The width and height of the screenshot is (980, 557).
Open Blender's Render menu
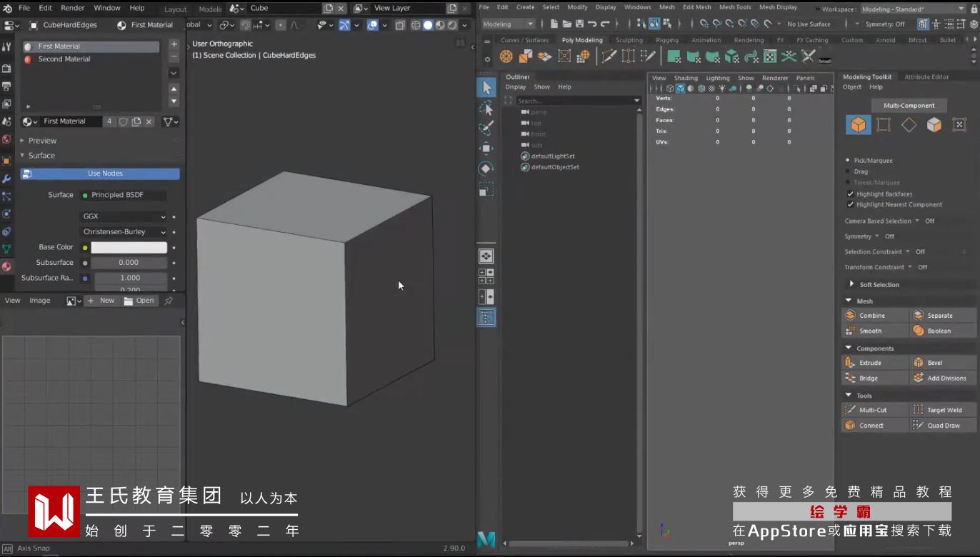tap(73, 8)
